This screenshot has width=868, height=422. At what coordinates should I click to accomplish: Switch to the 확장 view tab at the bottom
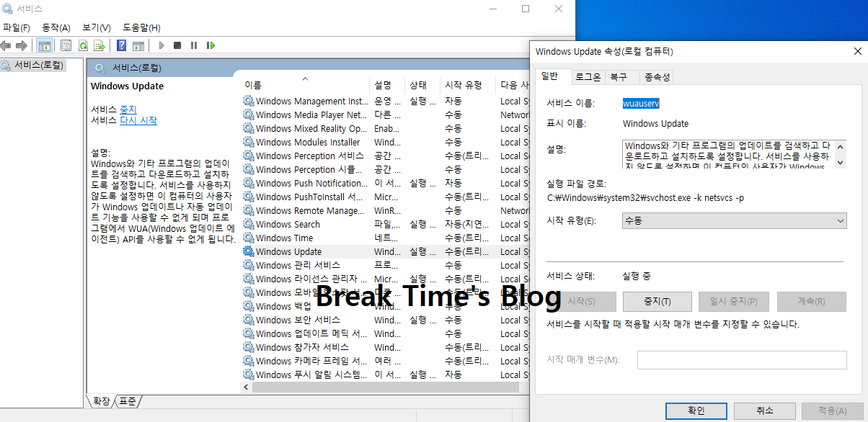pyautogui.click(x=101, y=401)
